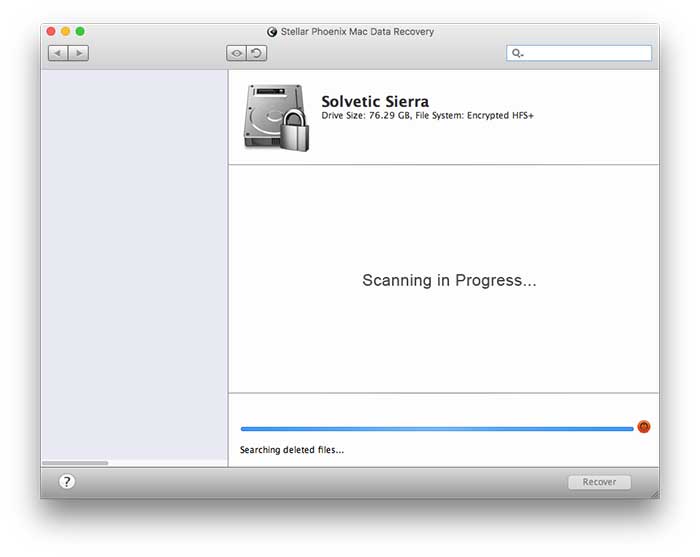Viewport: 700px width, 557px height.
Task: Go back with the left arrow button
Action: (58, 53)
